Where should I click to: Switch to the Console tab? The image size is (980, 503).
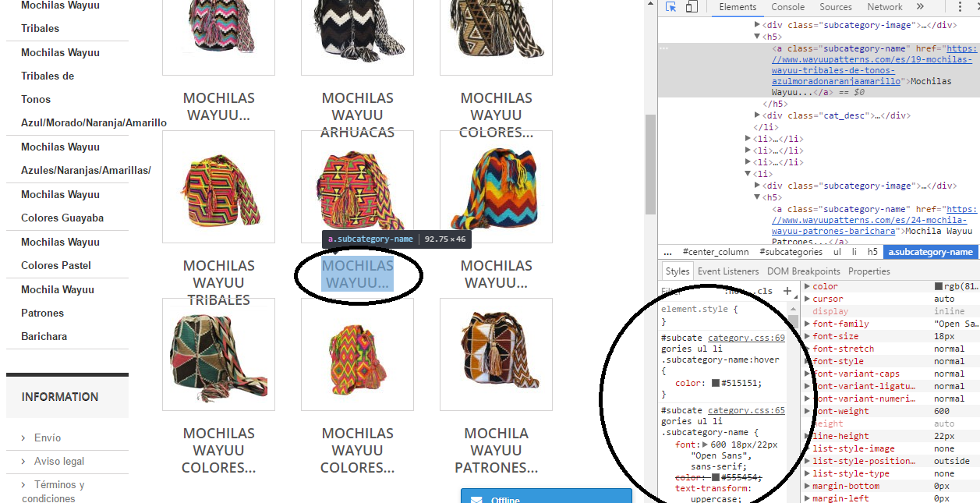787,8
